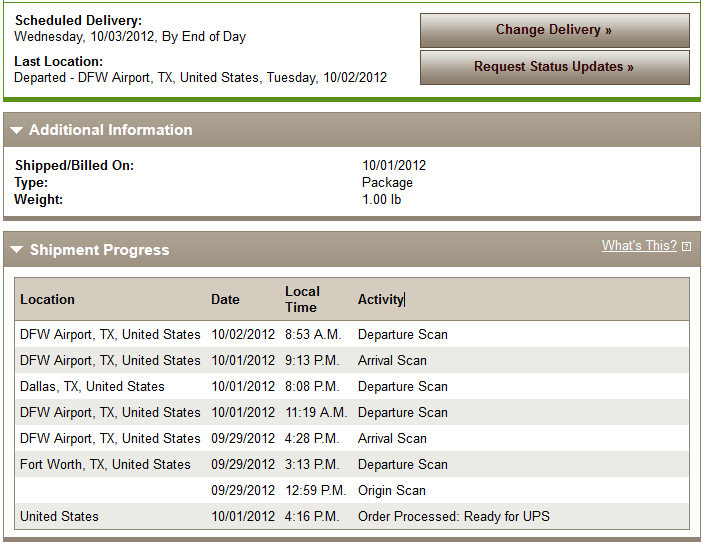Click the Shipment Progress header title

100,249
